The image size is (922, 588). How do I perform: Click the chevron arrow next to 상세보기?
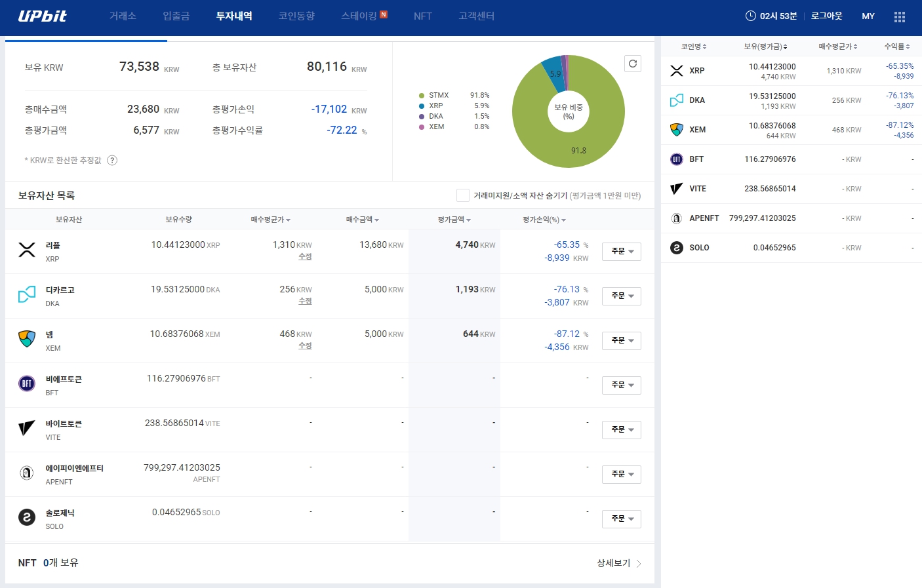[639, 564]
